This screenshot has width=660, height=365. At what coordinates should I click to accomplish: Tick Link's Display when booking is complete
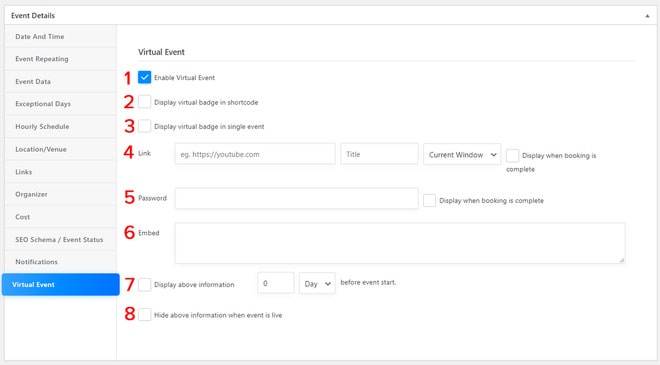(512, 155)
